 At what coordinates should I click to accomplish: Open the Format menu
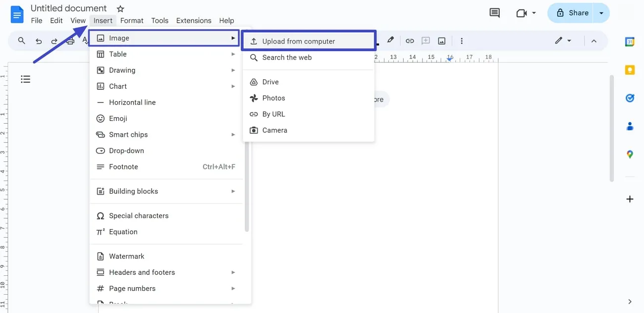coord(131,20)
